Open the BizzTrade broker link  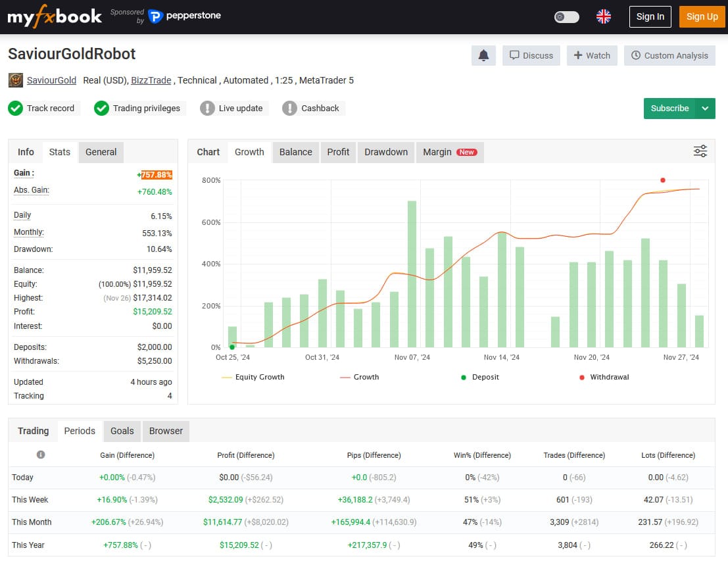(151, 80)
